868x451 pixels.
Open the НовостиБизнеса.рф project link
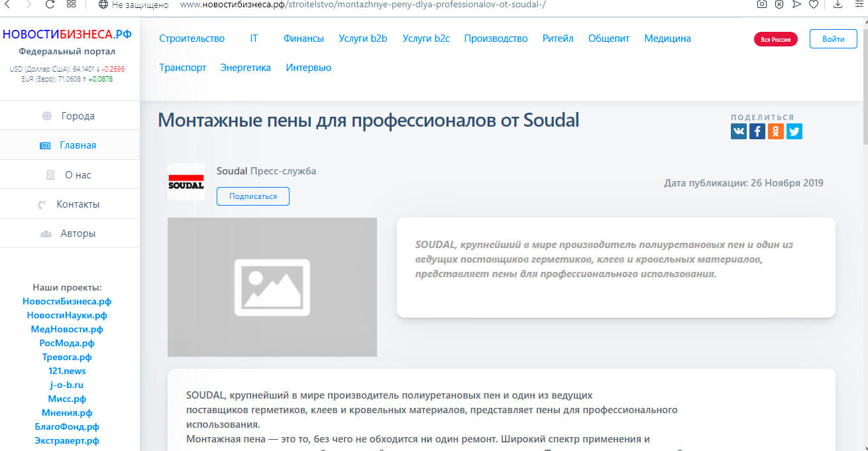(x=67, y=301)
